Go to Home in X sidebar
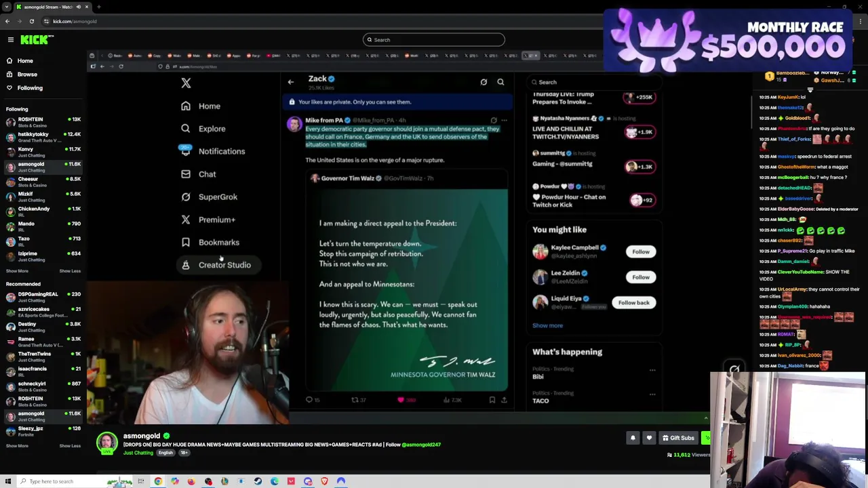This screenshot has height=488, width=868. pos(201,106)
